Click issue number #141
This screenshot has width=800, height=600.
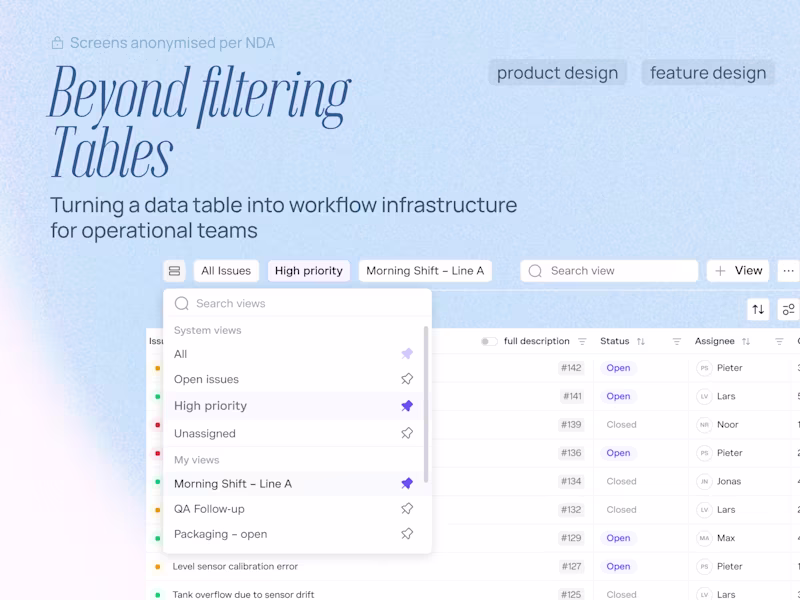tap(572, 396)
